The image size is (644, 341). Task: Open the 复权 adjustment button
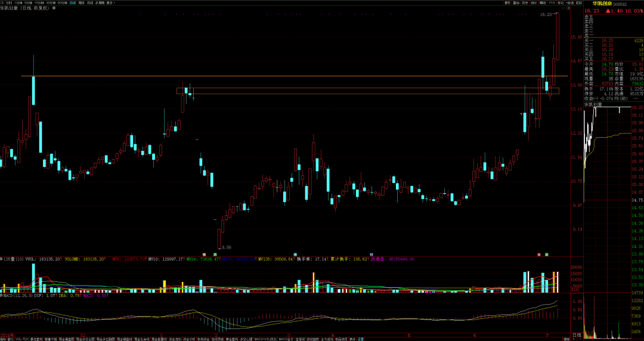tap(507, 3)
